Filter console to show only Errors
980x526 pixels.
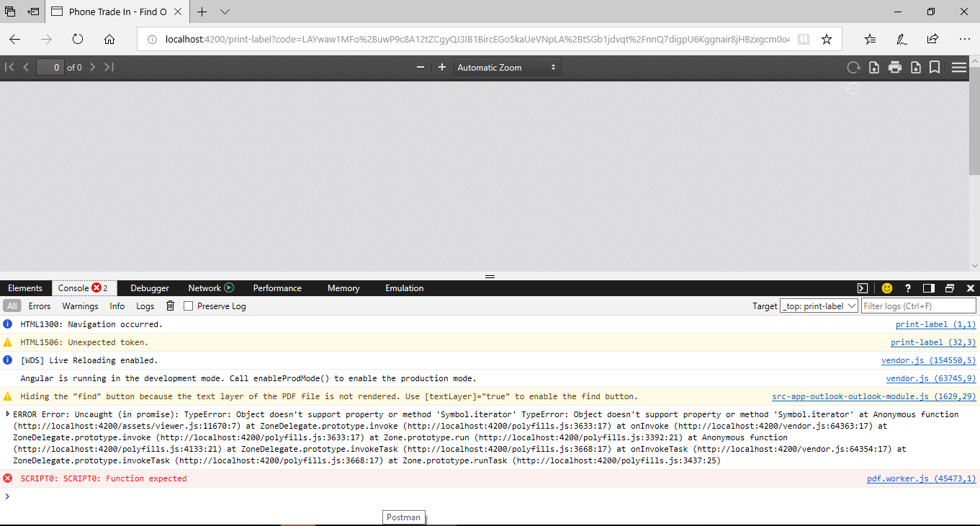click(x=40, y=306)
